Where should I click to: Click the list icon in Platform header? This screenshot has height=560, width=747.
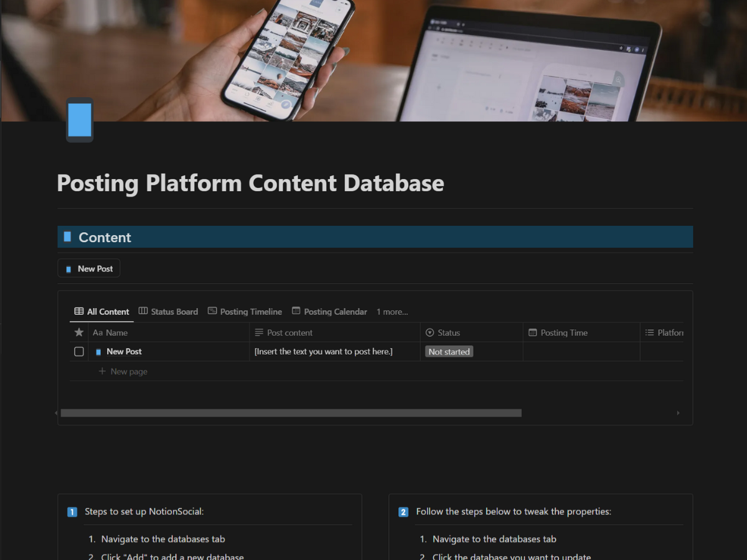pos(649,333)
